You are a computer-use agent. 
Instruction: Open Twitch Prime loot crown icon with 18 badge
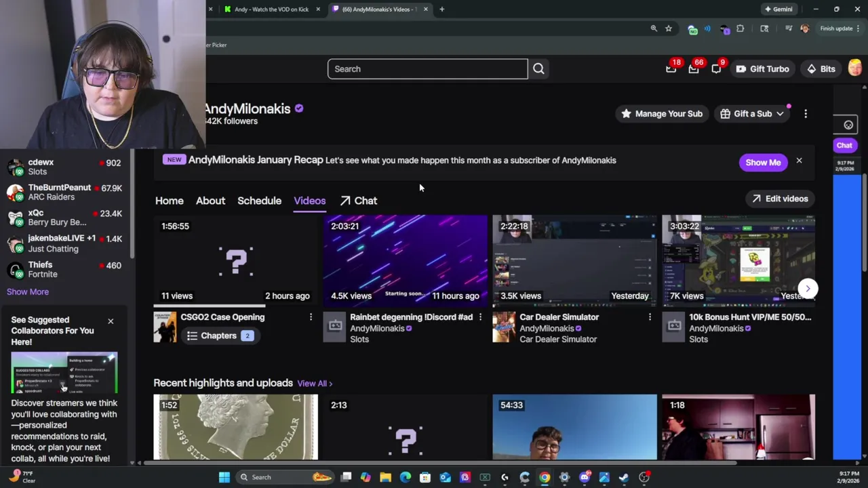tap(671, 68)
